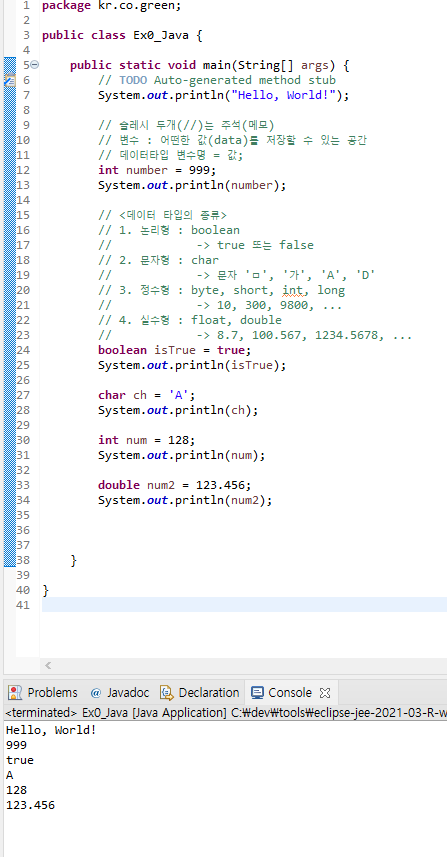This screenshot has width=447, height=857.
Task: Click the Console monitor icon
Action: tap(257, 692)
